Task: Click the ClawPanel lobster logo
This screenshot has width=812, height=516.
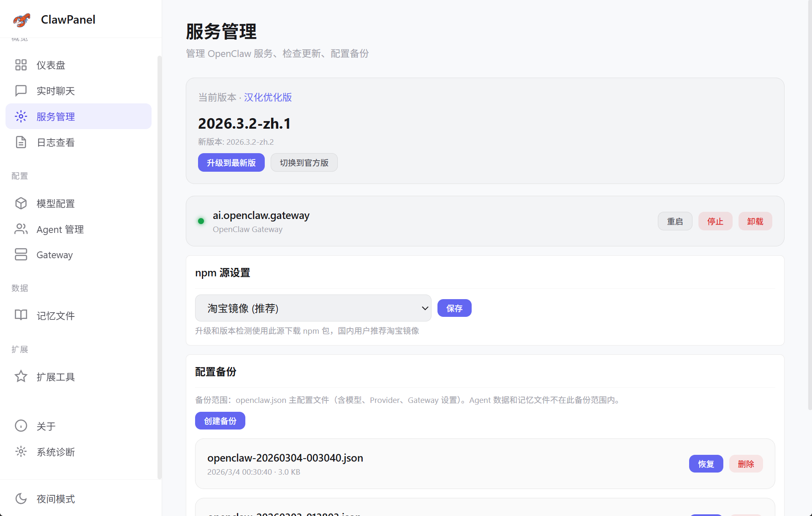Action: 21,19
